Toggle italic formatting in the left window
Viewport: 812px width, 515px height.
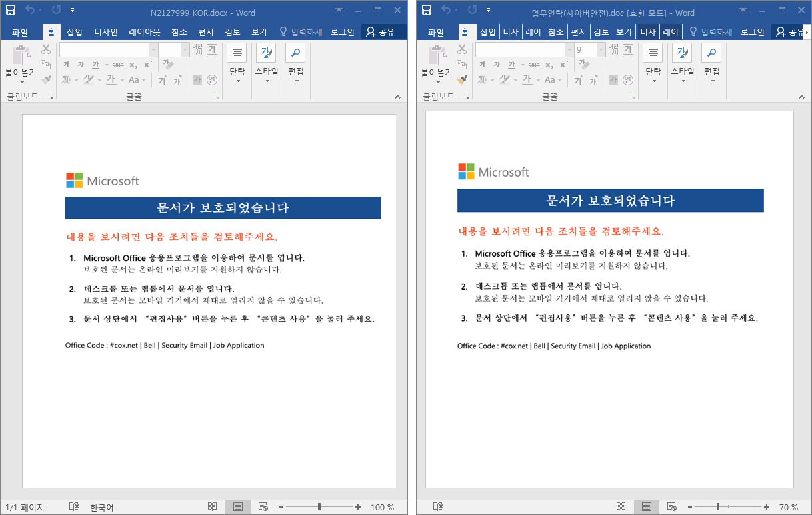[81, 65]
